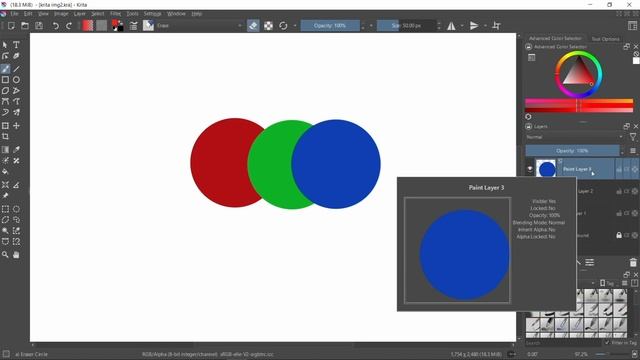This screenshot has width=640, height=360.
Task: Open the brush preset chooser
Action: tap(148, 26)
